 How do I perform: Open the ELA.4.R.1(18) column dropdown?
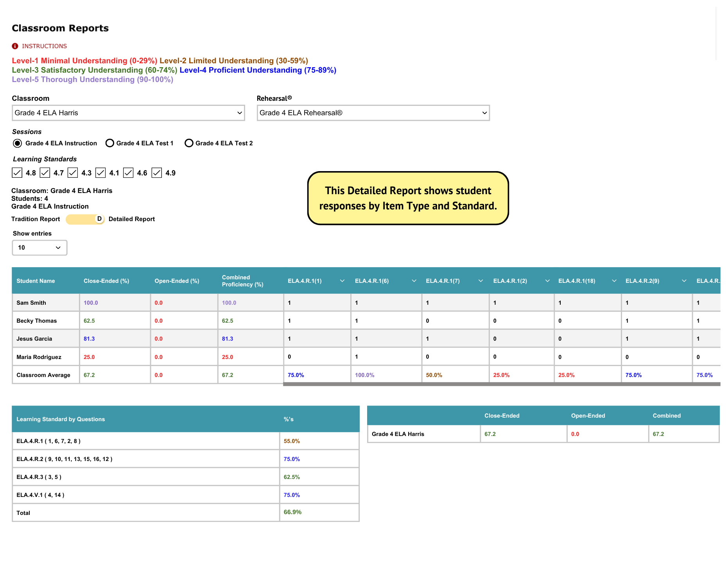tap(614, 280)
